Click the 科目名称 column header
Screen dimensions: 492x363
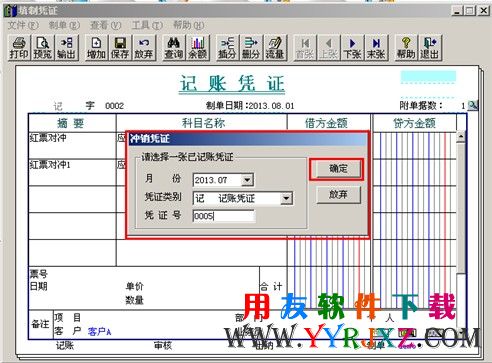click(x=203, y=123)
